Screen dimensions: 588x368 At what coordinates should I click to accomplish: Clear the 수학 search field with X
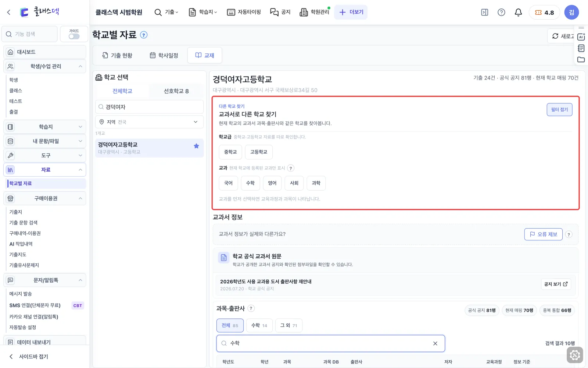pyautogui.click(x=435, y=343)
